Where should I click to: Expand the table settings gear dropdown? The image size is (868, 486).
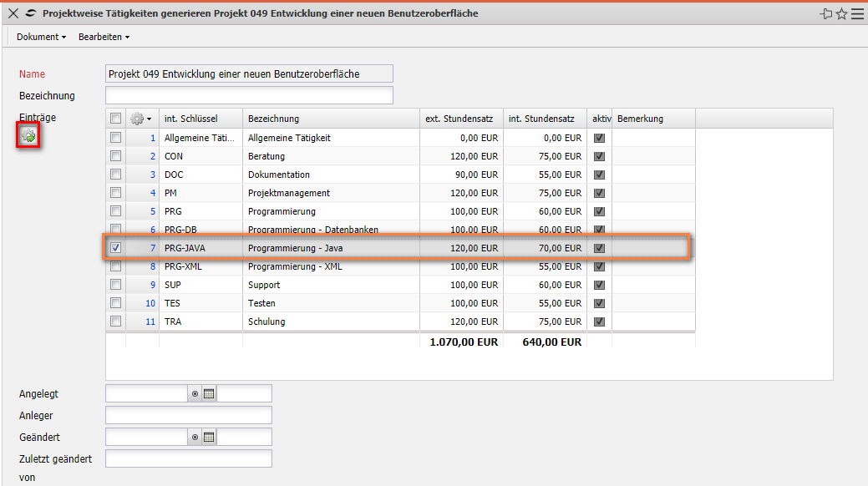(142, 119)
